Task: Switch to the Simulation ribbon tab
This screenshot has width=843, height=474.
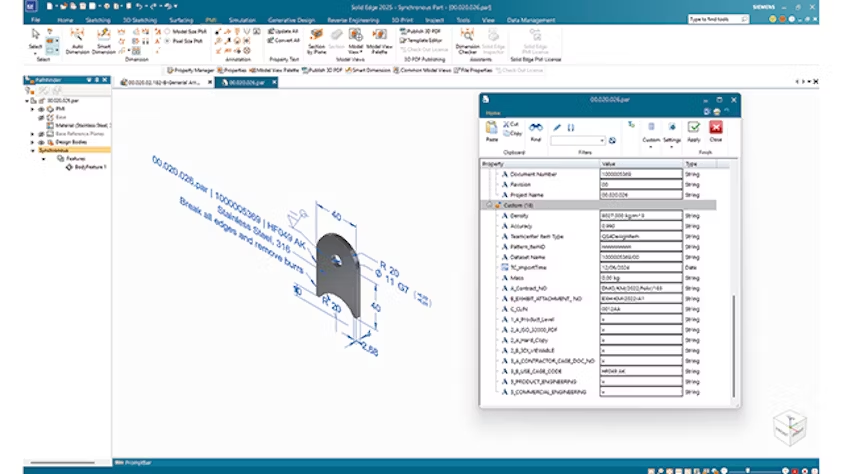Action: coord(243,19)
